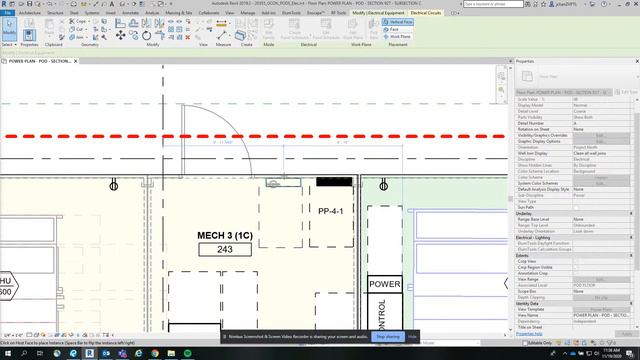Hide the Nimbus sharing notification

pos(412,337)
